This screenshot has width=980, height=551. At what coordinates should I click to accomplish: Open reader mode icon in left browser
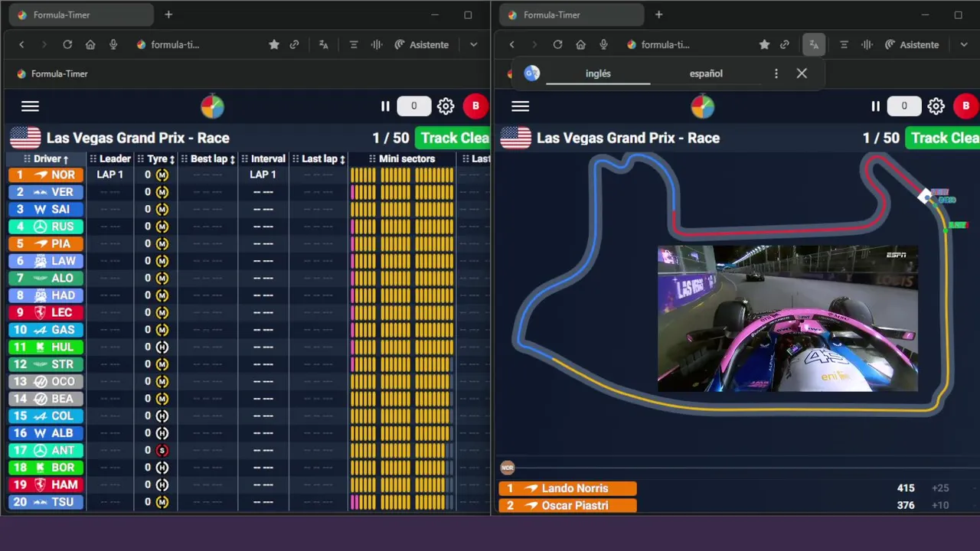point(354,44)
